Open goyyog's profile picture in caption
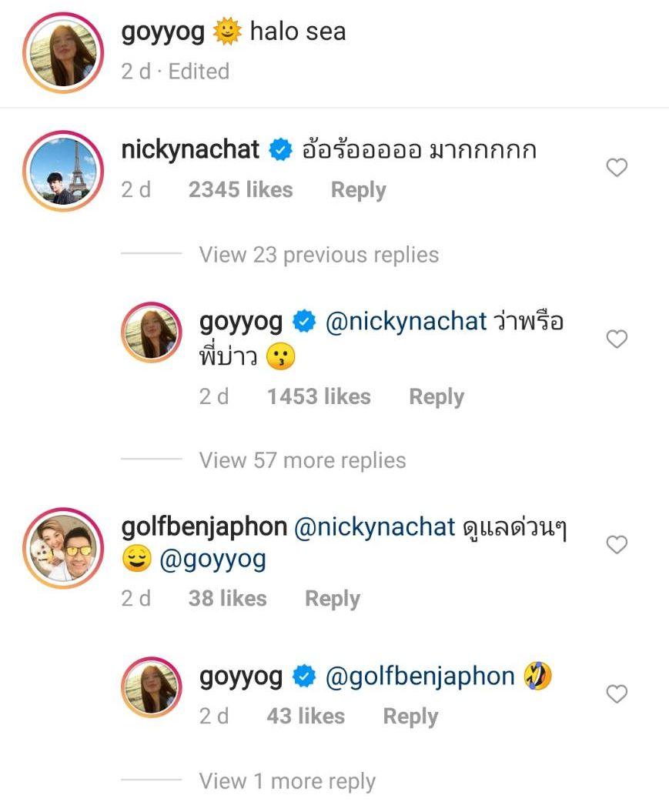This screenshot has width=669, height=812. tap(62, 52)
